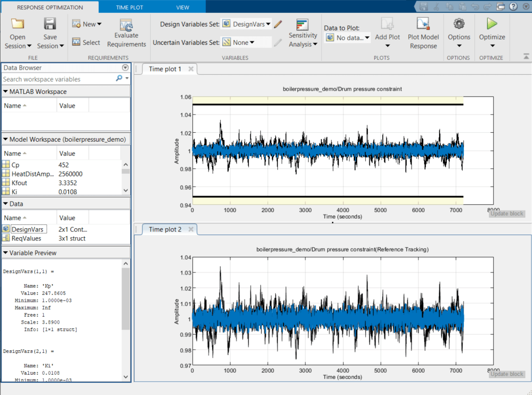Open the Options gear
The width and height of the screenshot is (532, 395).
tap(458, 24)
